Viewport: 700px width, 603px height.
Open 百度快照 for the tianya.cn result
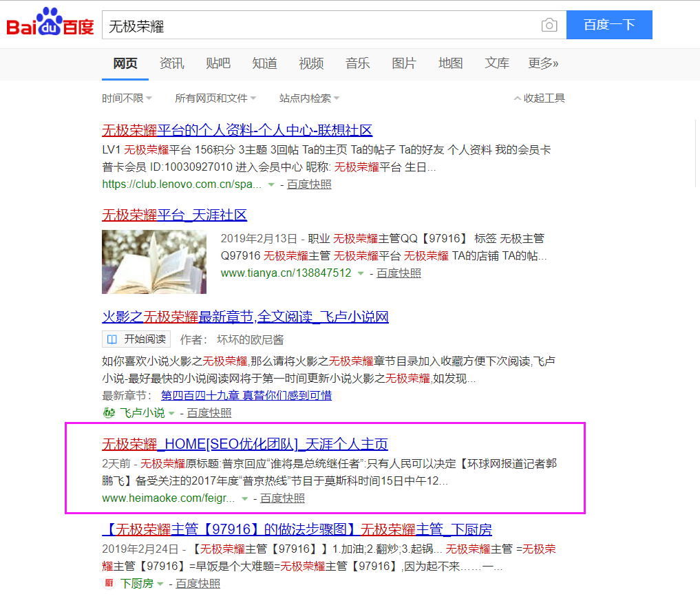coord(399,273)
